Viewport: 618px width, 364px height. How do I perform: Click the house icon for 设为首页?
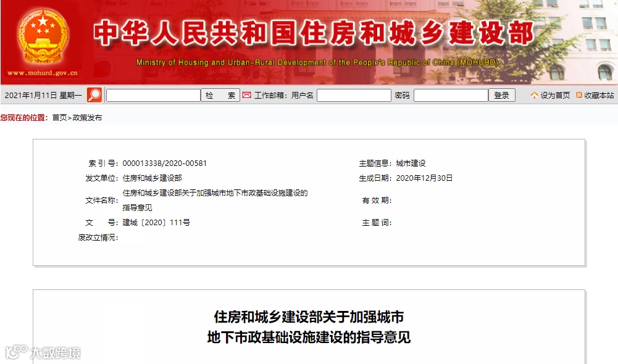(x=534, y=96)
